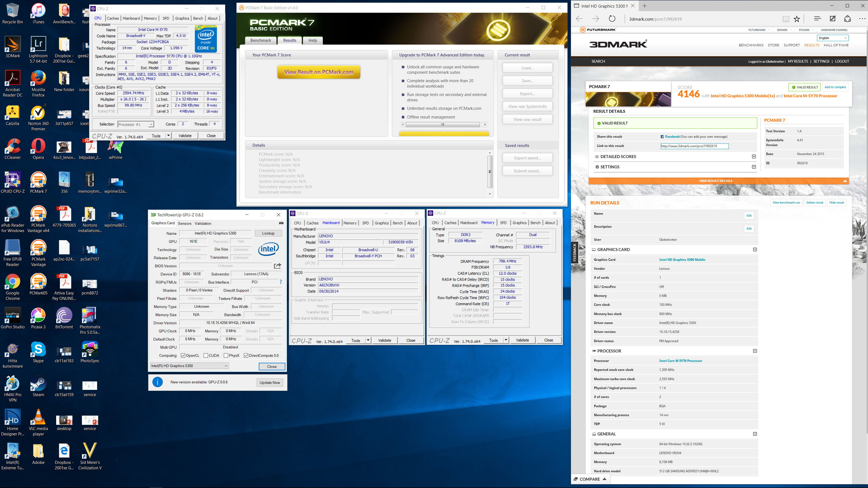Open new tab in Edge with plus

644,6
